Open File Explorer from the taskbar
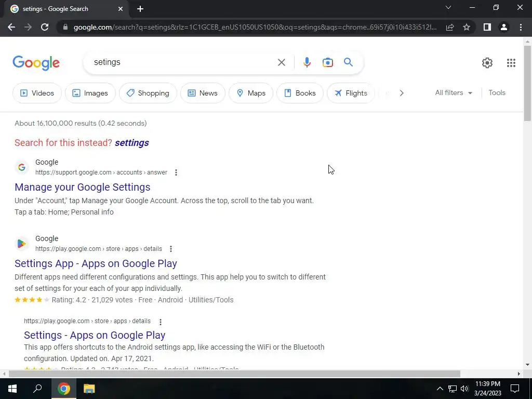 (89, 389)
